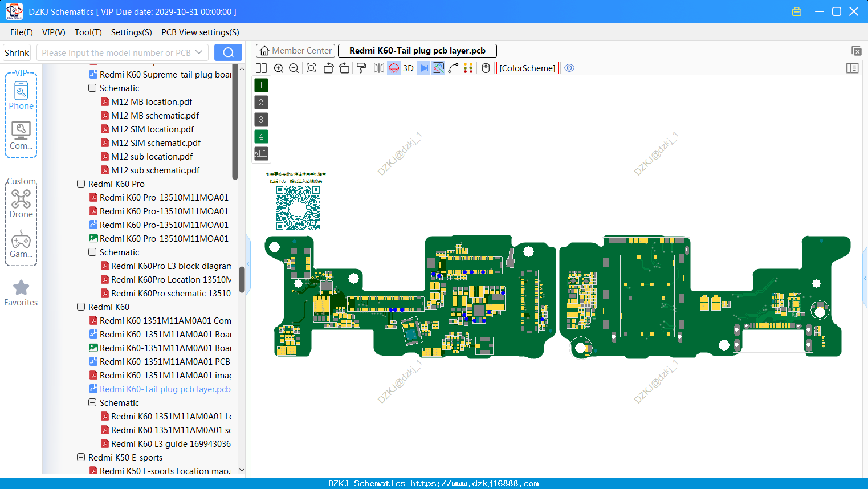
Task: Switch to 3D view
Action: 409,68
